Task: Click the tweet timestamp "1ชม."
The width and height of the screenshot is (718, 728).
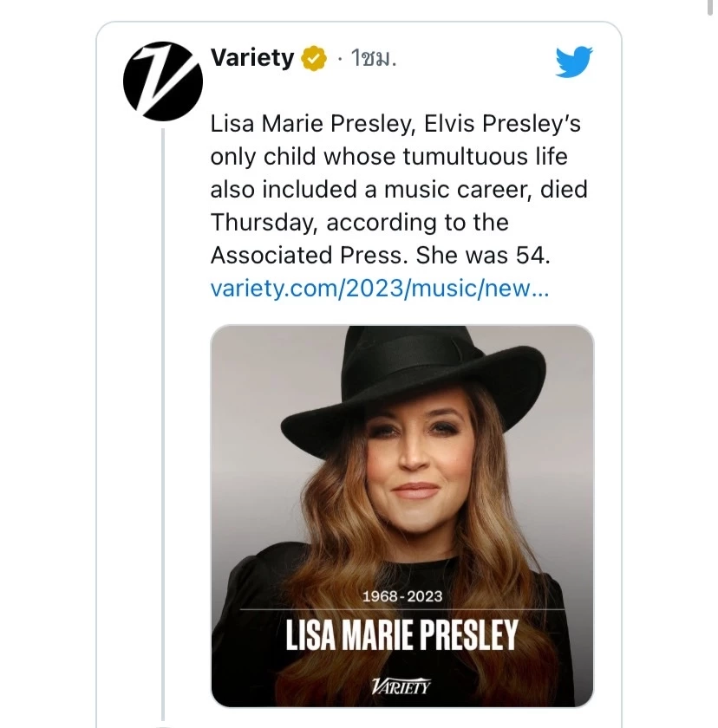Action: [372, 59]
